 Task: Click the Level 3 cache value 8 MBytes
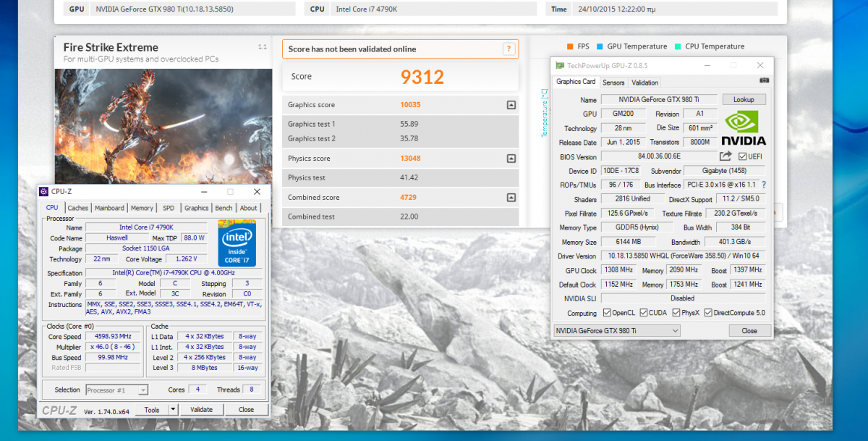click(205, 368)
